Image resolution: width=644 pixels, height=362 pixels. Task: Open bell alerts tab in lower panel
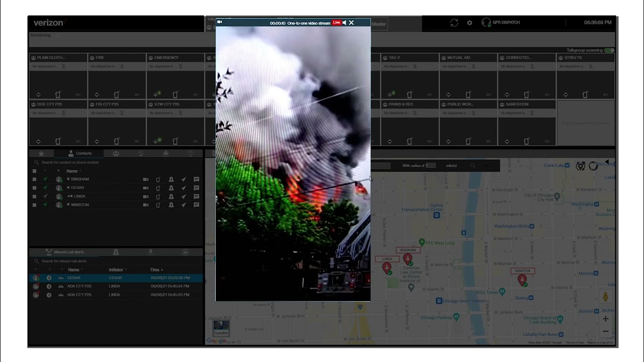pyautogui.click(x=116, y=252)
